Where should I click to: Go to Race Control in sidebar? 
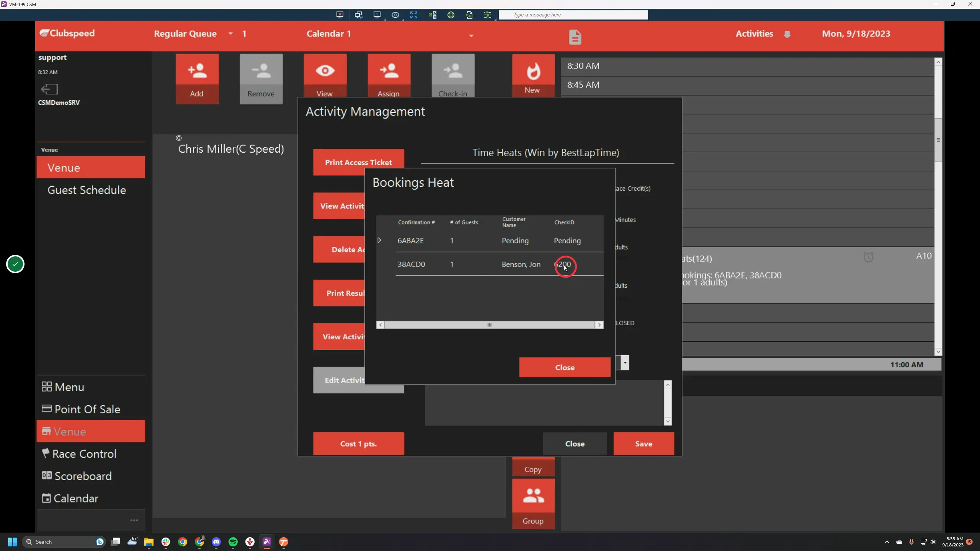coord(91,453)
